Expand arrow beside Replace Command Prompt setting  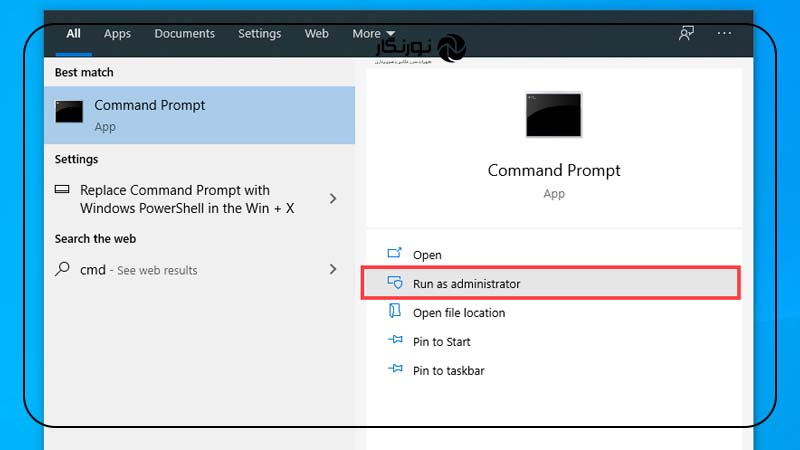point(333,198)
